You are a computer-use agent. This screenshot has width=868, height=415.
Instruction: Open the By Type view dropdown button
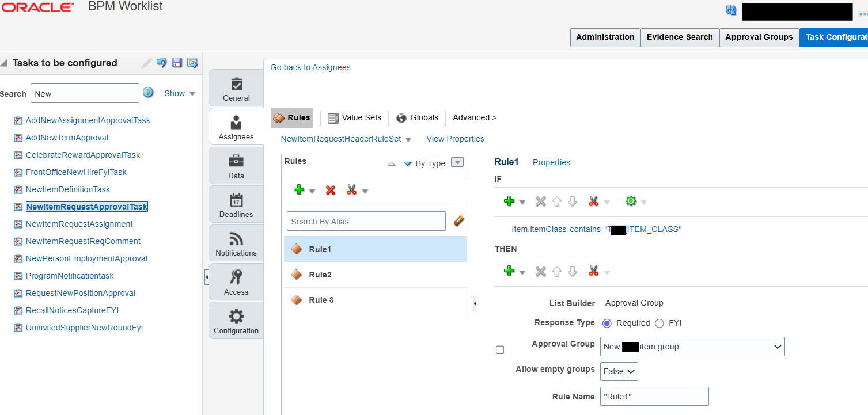pos(457,163)
